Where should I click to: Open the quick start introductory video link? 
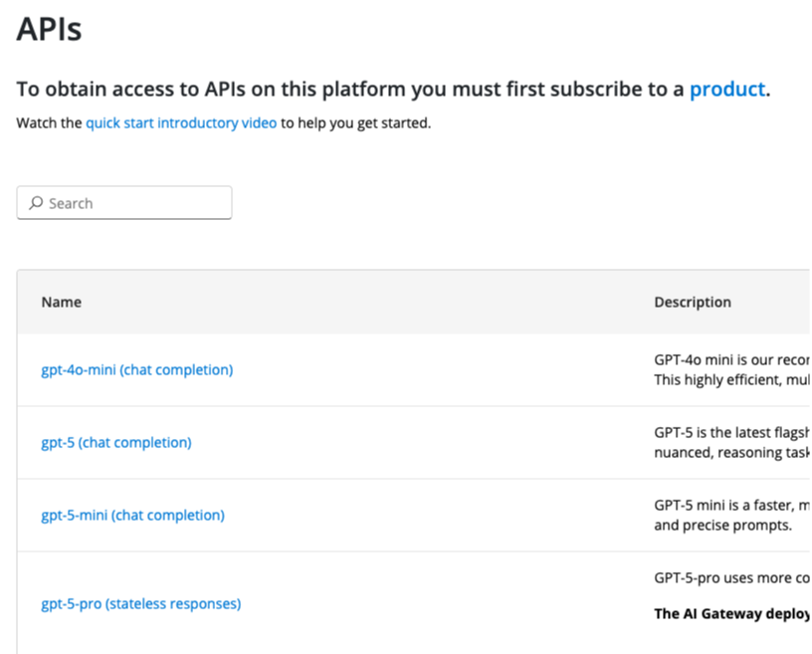coord(181,124)
